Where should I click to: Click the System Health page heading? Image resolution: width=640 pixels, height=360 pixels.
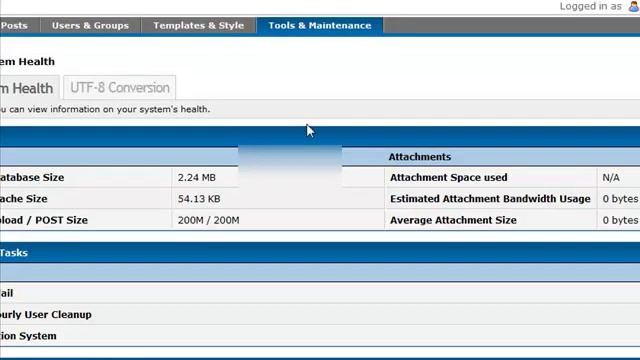pyautogui.click(x=27, y=62)
